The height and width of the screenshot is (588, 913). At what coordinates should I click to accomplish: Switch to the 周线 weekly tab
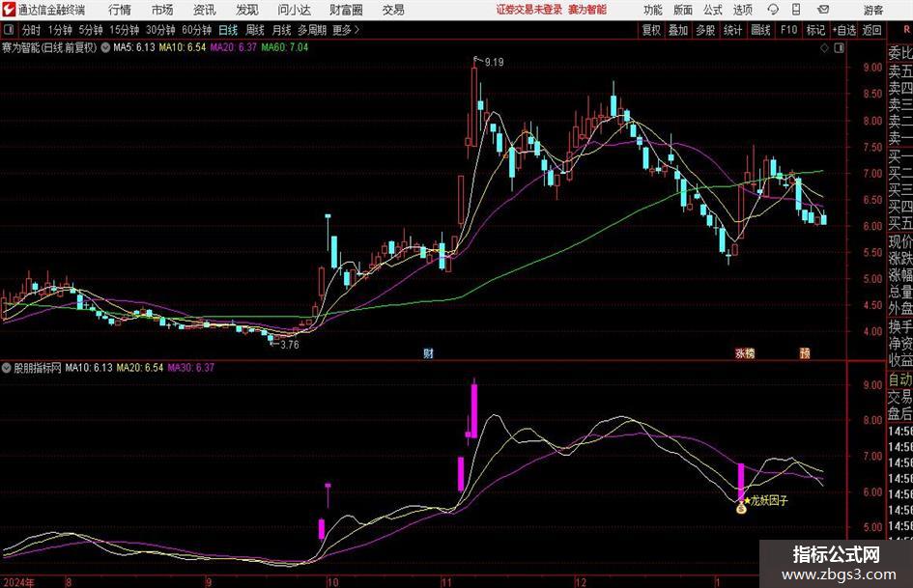pyautogui.click(x=255, y=30)
